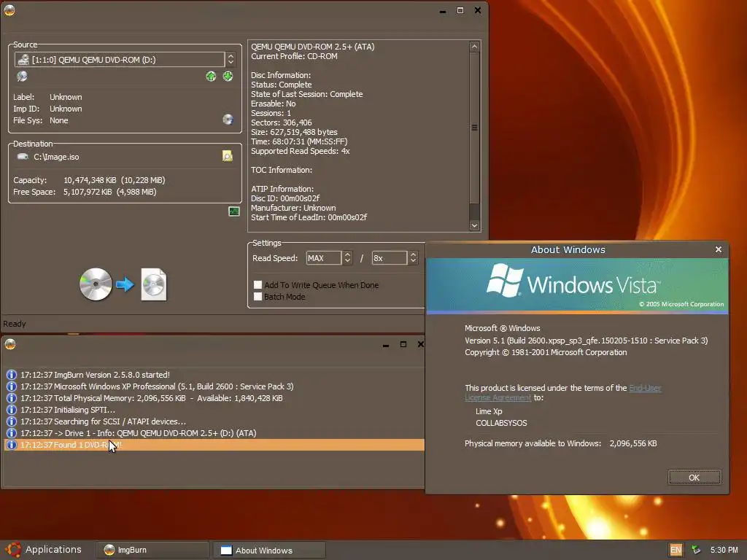Click info icon of 'Searching for SCSI / ATAPI' row
Image resolution: width=747 pixels, height=560 pixels.
[12, 421]
